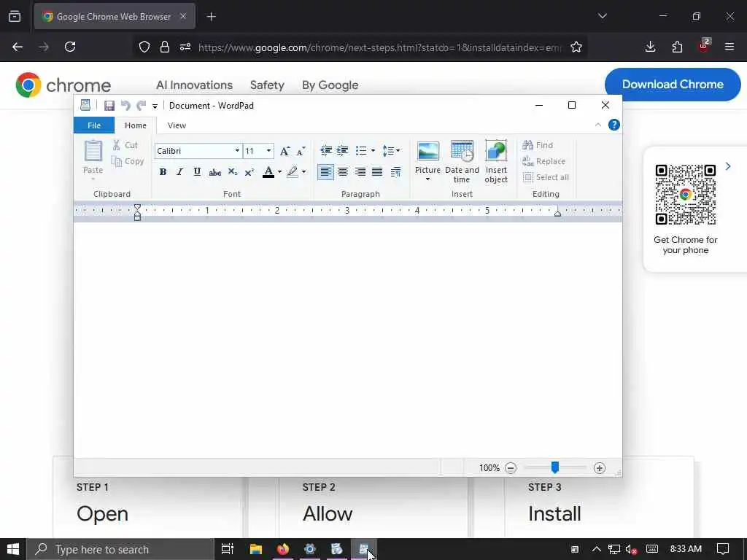Apply the text highlight color
The width and height of the screenshot is (747, 560).
tap(293, 172)
